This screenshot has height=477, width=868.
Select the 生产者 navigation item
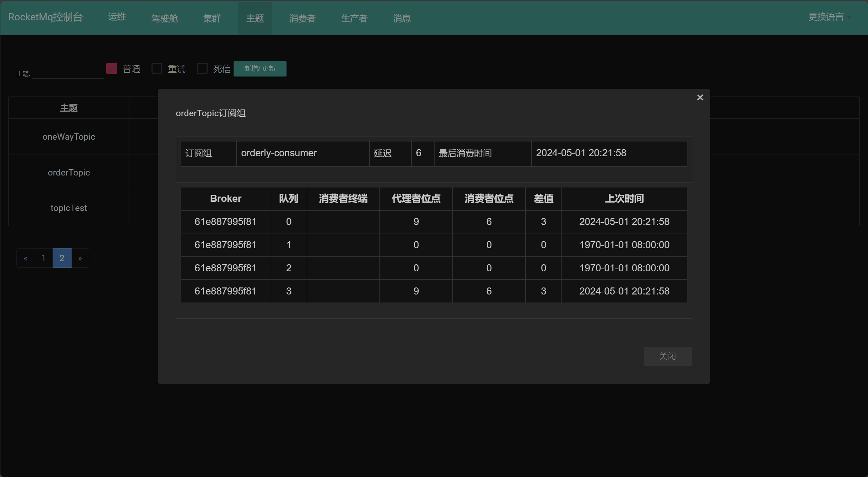pyautogui.click(x=354, y=18)
